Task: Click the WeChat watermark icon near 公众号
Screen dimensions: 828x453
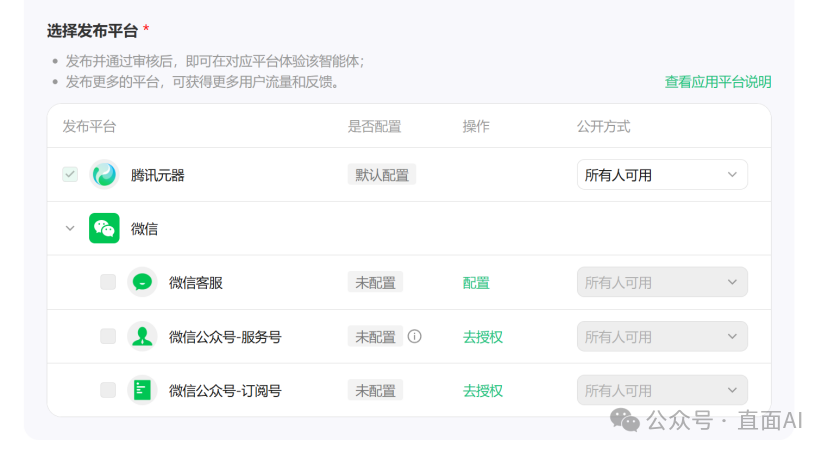Action: point(626,420)
